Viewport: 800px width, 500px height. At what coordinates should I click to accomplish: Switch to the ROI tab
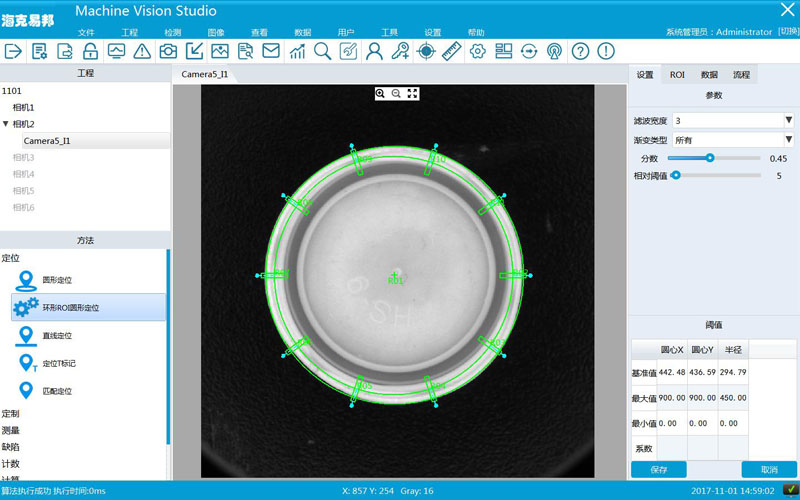[677, 75]
